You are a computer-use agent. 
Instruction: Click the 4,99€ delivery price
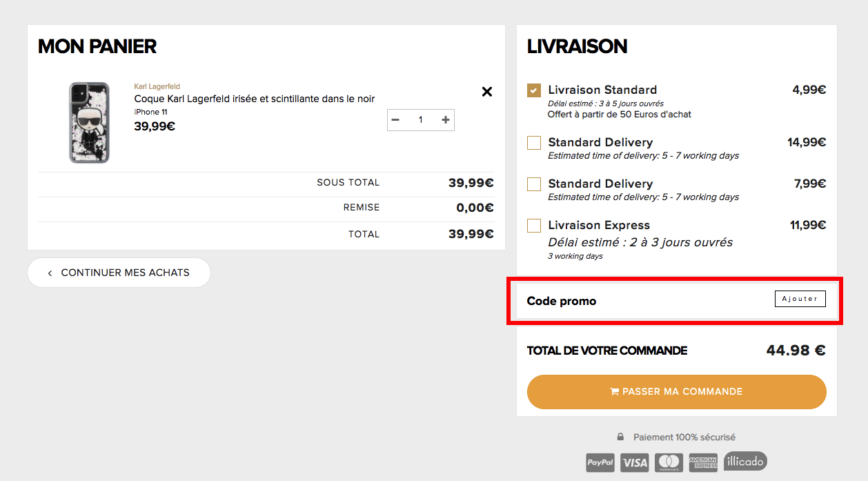pyautogui.click(x=809, y=90)
